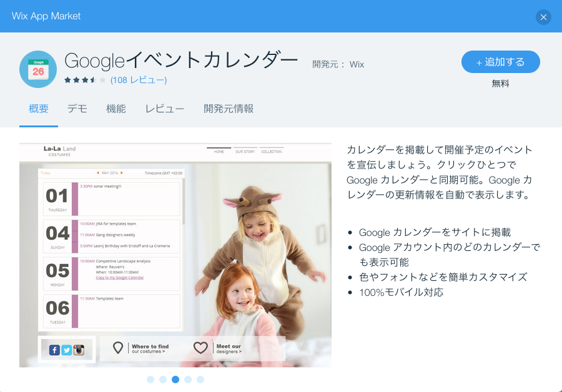Switch to the デモ tab

coord(77,109)
